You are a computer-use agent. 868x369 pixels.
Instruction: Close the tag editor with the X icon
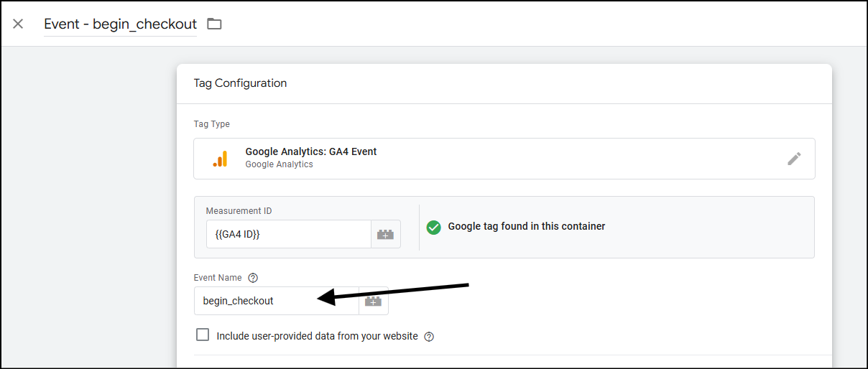click(18, 24)
